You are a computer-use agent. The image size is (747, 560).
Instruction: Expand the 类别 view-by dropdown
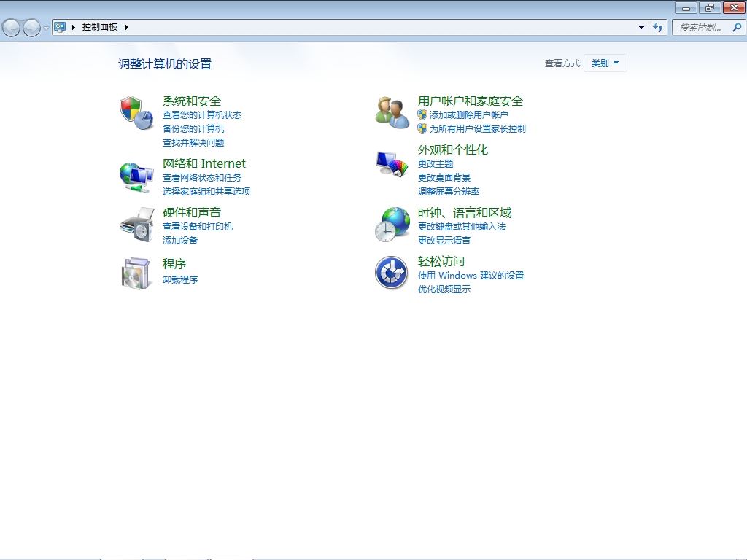coord(605,63)
